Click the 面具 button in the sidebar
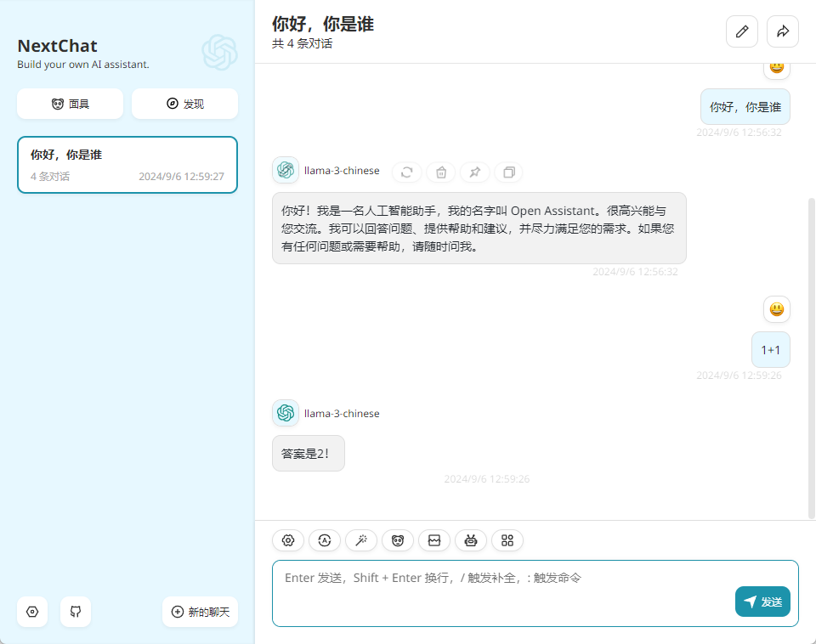 pyautogui.click(x=70, y=104)
